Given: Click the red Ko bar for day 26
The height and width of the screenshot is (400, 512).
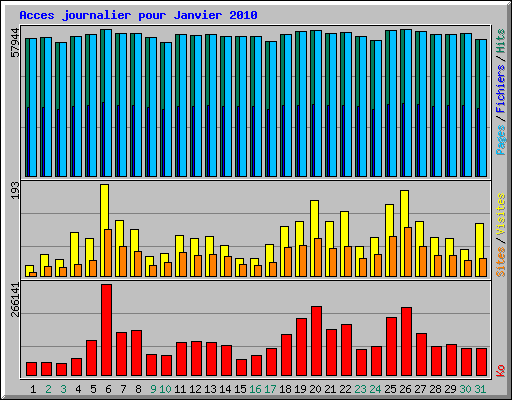Looking at the screenshot, I should pyautogui.click(x=407, y=342).
